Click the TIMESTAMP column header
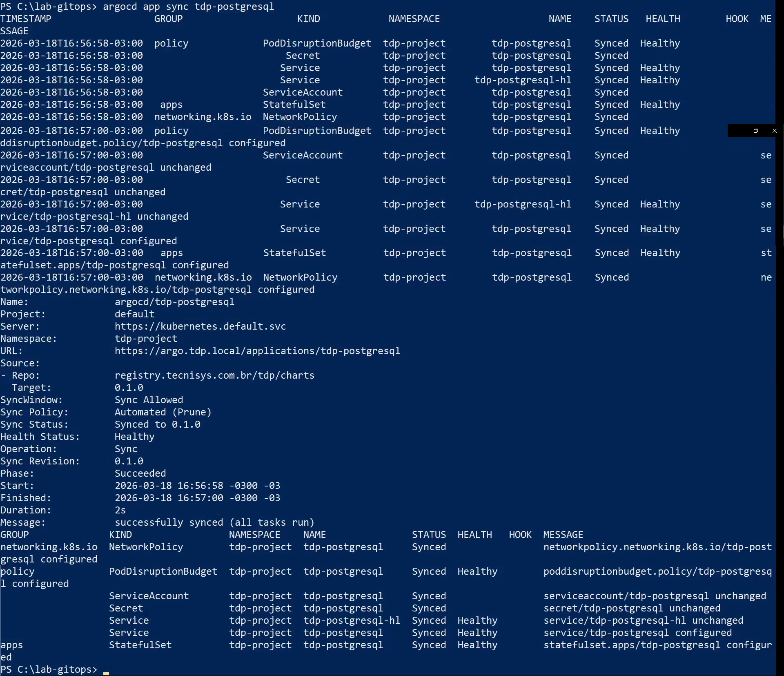784x676 pixels. click(26, 18)
